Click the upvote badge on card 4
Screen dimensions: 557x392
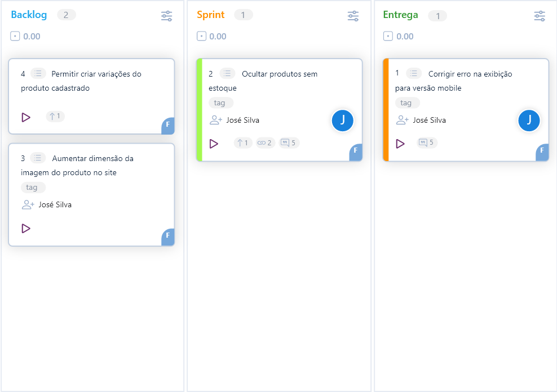coord(55,117)
